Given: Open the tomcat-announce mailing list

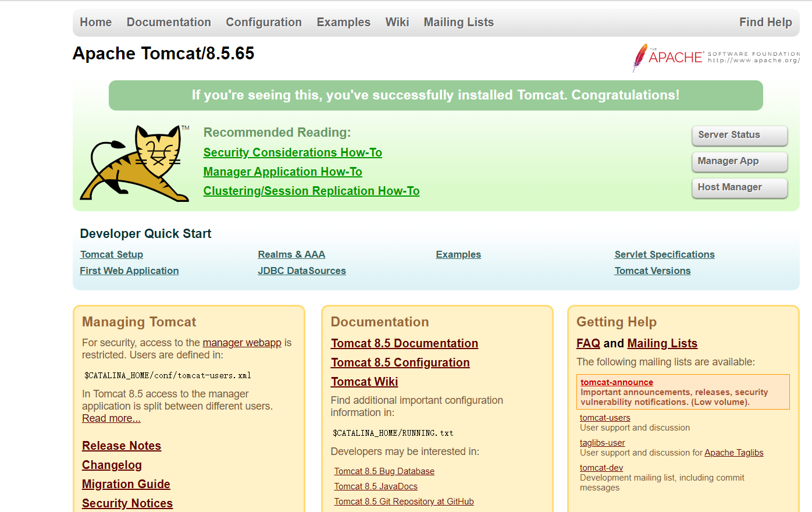Looking at the screenshot, I should click(x=617, y=382).
